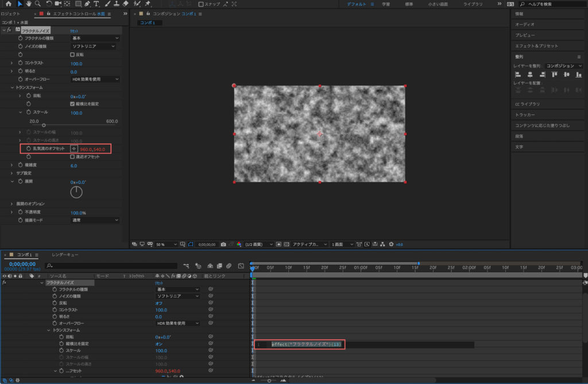Select the Clone Stamp tool
Image resolution: width=588 pixels, height=384 pixels.
(x=117, y=4)
